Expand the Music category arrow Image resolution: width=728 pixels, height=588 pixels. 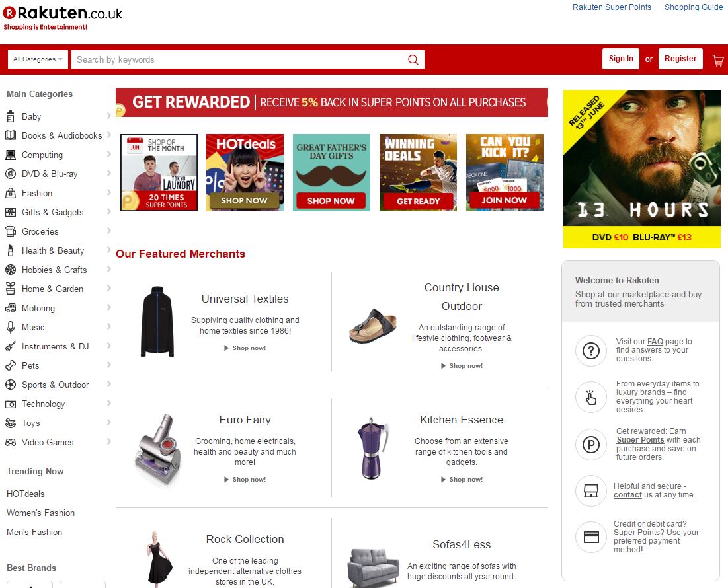pyautogui.click(x=108, y=326)
